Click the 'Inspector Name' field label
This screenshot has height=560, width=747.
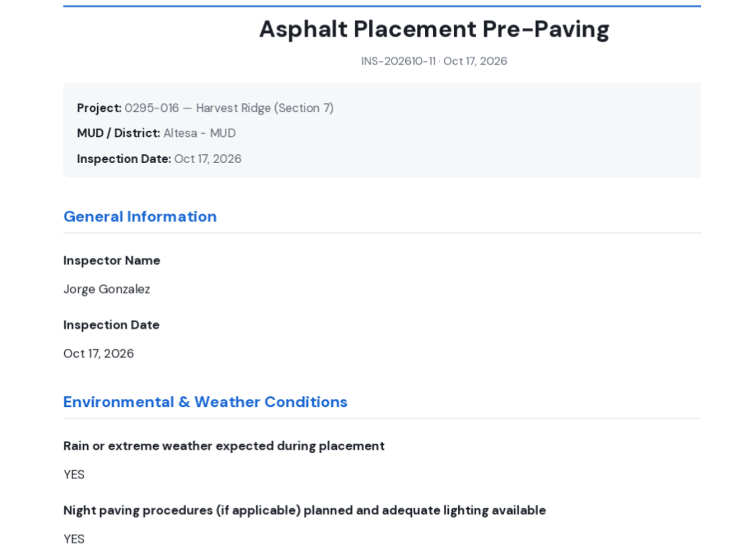(x=111, y=261)
